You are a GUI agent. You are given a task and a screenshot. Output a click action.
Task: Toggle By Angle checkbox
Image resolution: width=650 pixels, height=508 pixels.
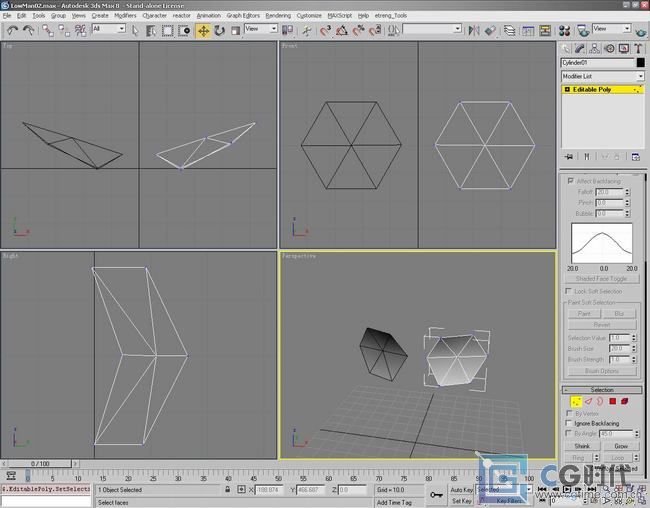point(569,433)
